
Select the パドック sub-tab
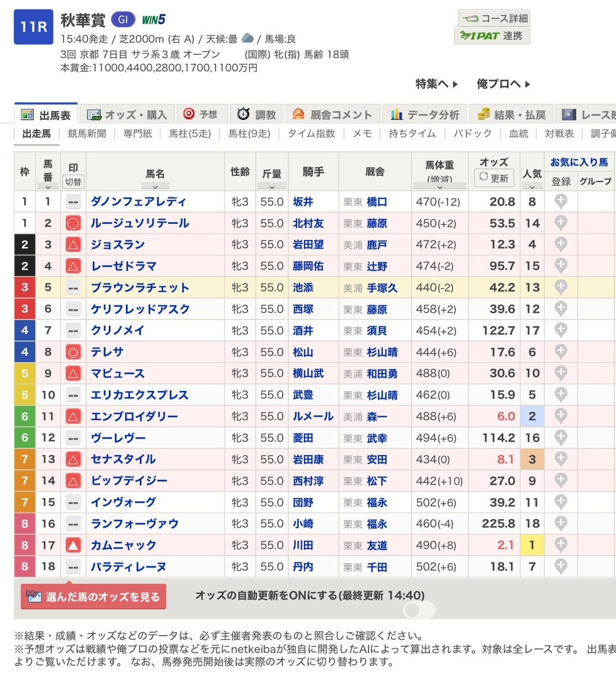[473, 134]
